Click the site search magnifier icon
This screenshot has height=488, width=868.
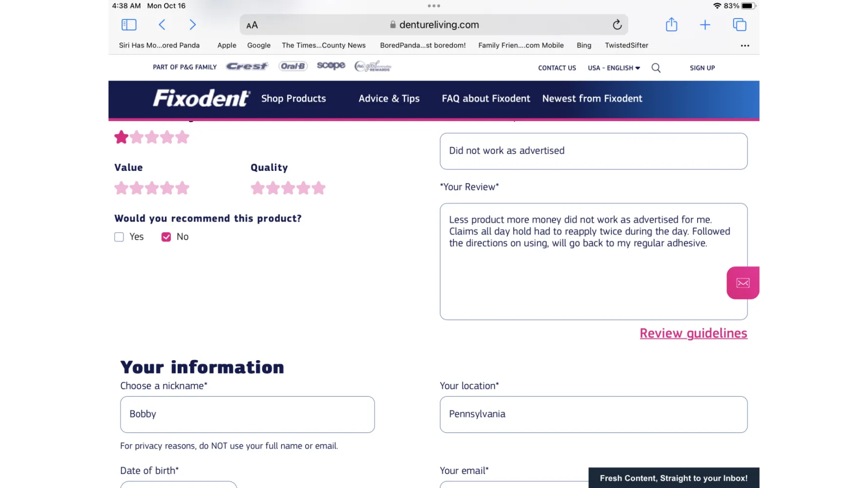[x=656, y=68]
